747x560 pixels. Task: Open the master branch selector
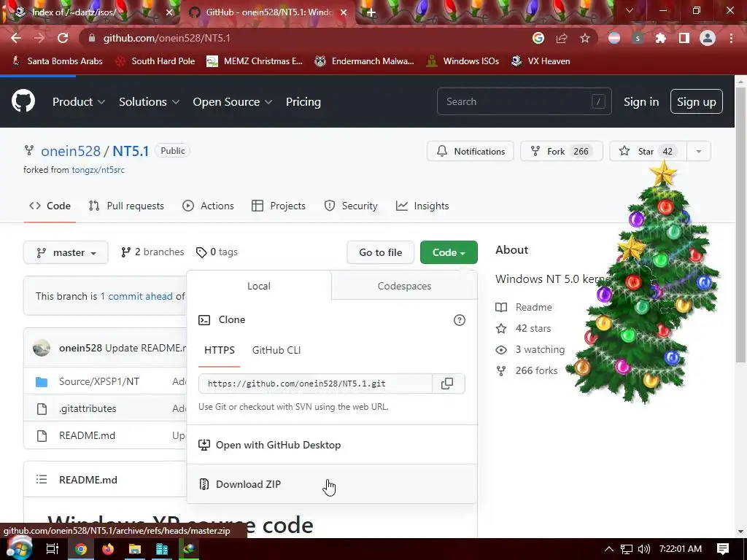pos(66,252)
